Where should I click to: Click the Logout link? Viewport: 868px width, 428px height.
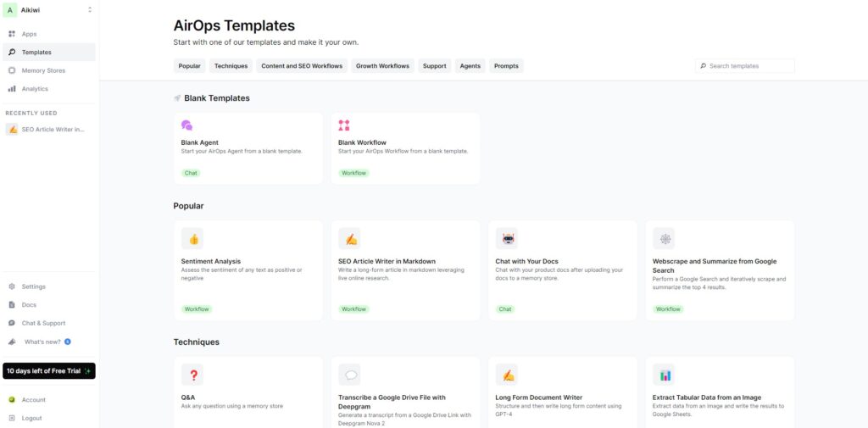[48, 418]
